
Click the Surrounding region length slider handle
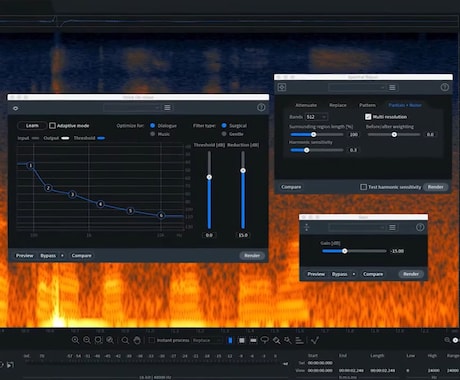tap(313, 134)
